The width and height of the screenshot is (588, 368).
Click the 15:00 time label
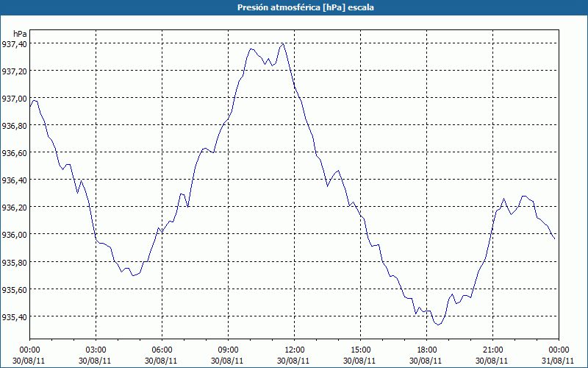(360, 350)
